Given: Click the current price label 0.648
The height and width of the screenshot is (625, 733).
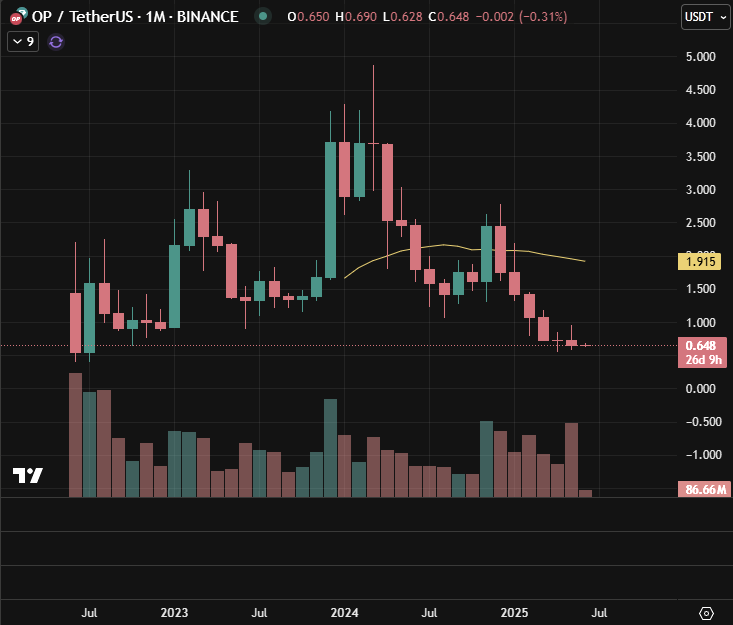Looking at the screenshot, I should tap(700, 345).
